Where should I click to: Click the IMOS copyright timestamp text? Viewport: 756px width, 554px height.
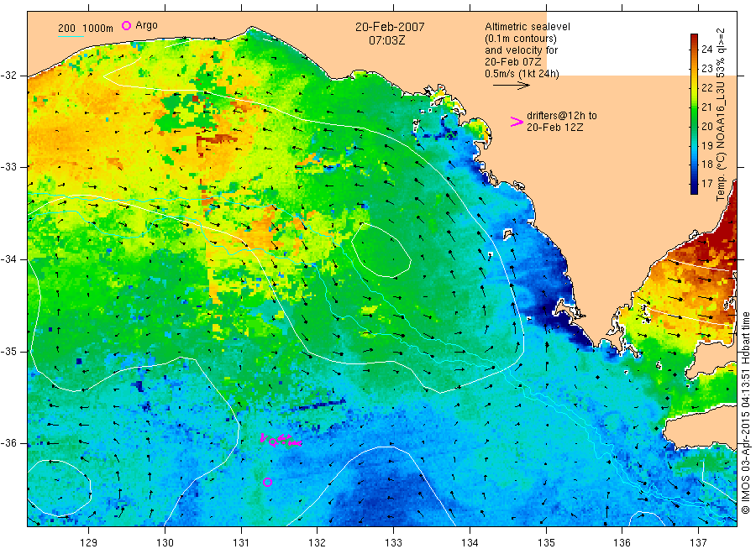pyautogui.click(x=745, y=412)
